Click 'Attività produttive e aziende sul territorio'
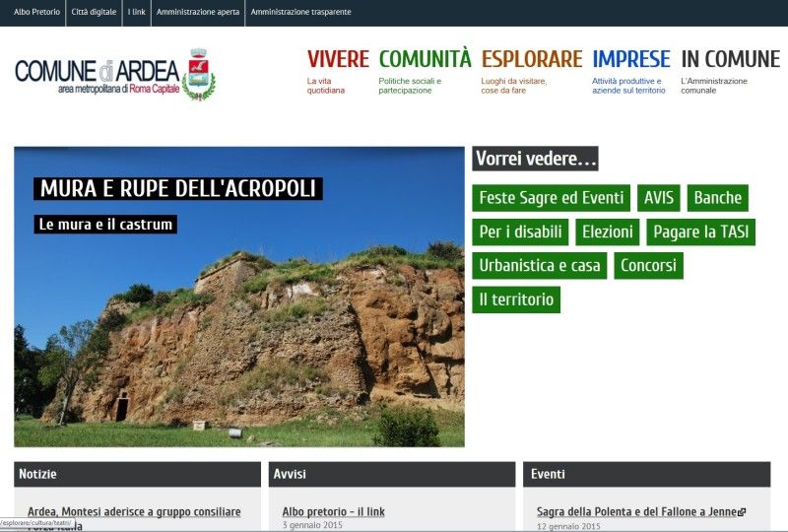 (x=628, y=86)
